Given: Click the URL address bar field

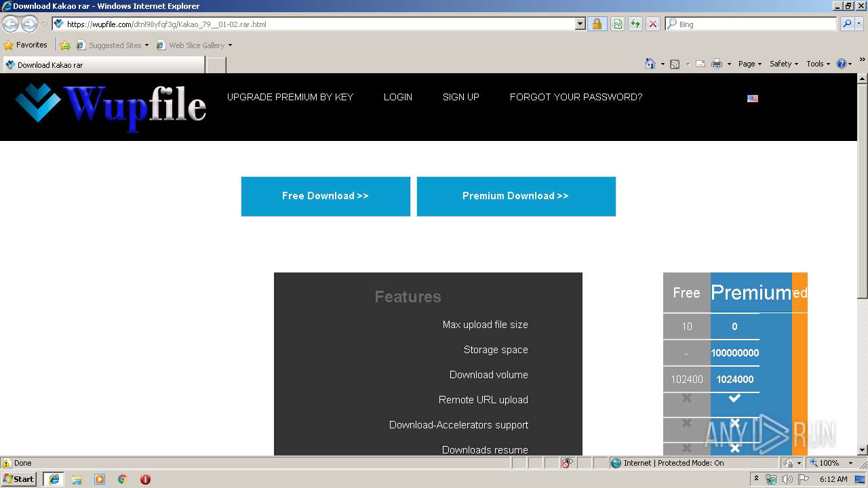Looking at the screenshot, I should click(313, 24).
